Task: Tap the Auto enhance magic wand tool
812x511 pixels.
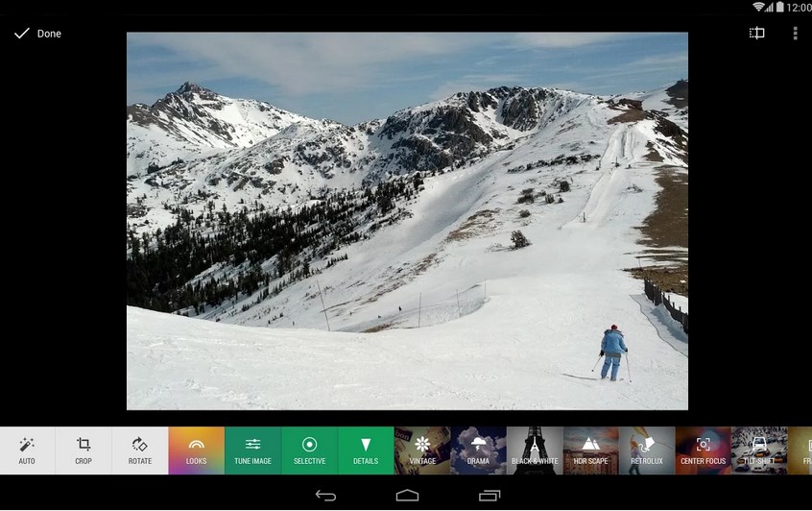Action: click(x=27, y=450)
